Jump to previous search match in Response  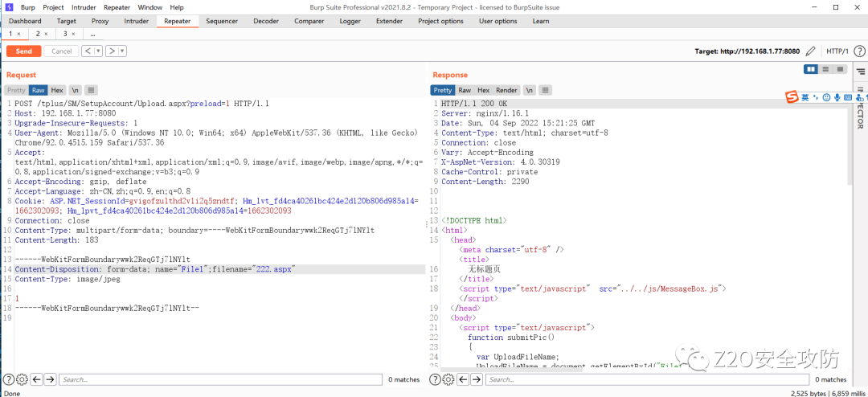pos(464,379)
